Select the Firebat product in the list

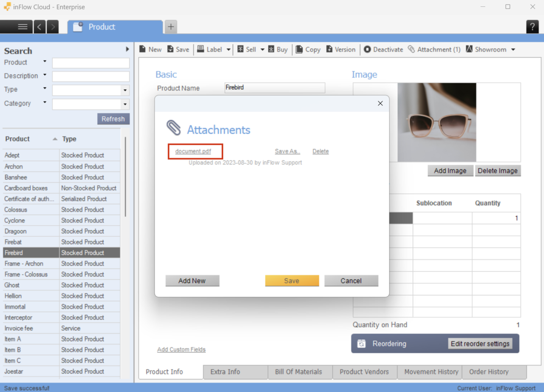30,241
